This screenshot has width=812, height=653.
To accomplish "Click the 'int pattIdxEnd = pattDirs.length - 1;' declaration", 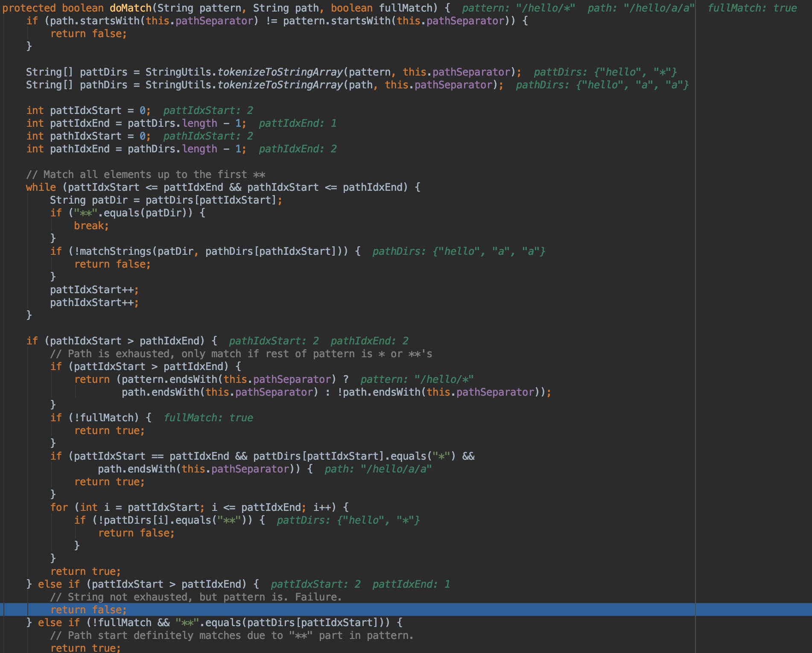I will [x=136, y=123].
